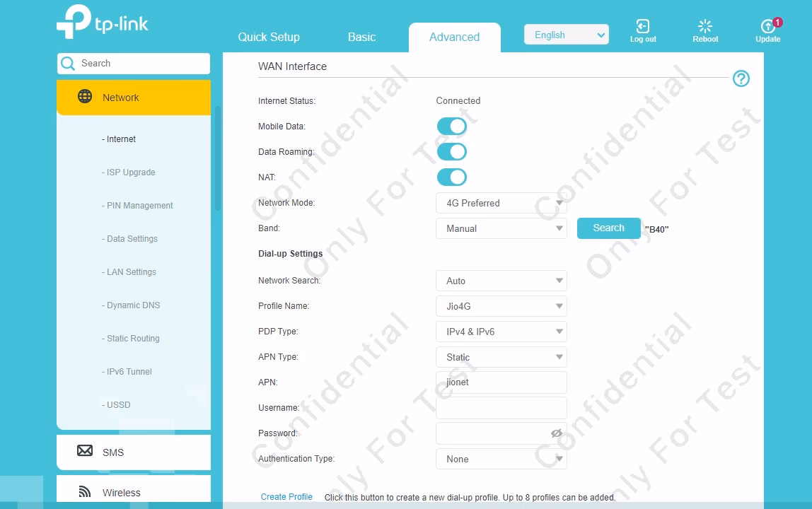The height and width of the screenshot is (509, 812).
Task: Open the Update icon with notification badge
Action: [x=768, y=25]
